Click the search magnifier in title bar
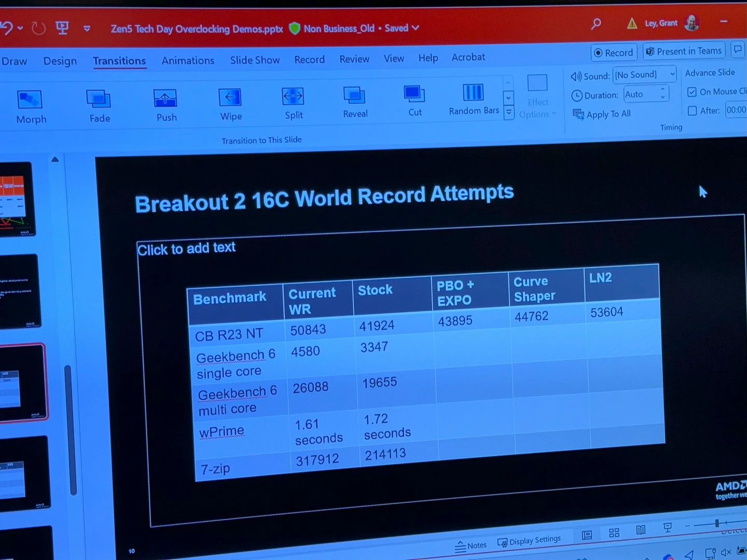Viewport: 747px width, 560px height. tap(596, 23)
